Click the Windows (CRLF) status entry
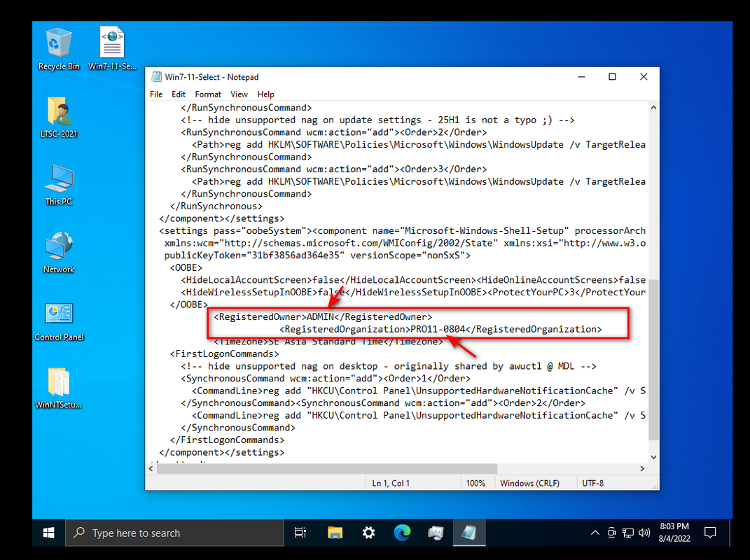 point(529,483)
